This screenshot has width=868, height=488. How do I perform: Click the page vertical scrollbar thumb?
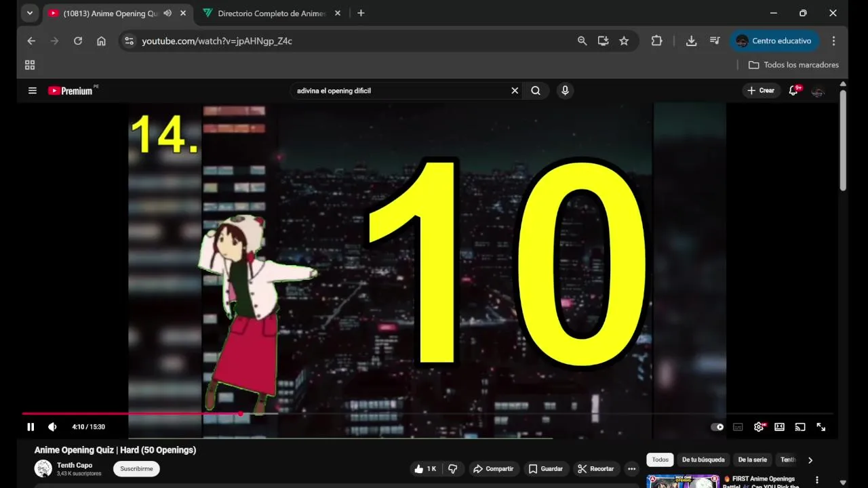(843, 140)
